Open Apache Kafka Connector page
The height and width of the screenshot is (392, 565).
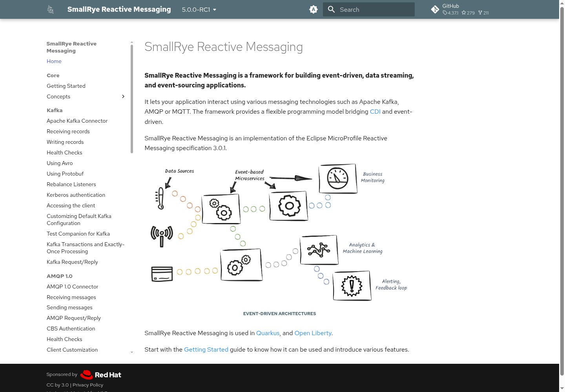point(77,121)
